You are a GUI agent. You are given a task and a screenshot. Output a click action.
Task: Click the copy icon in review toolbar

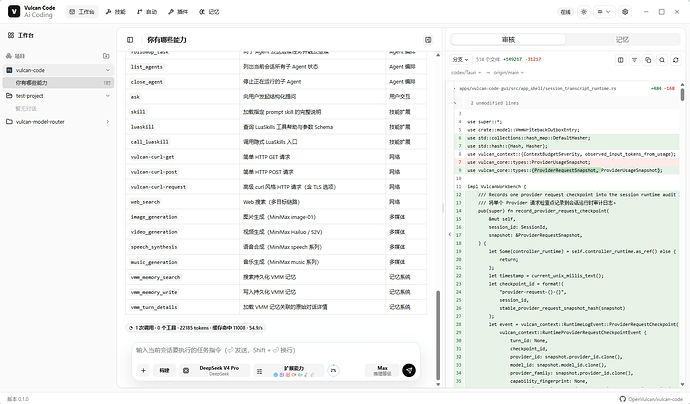coord(648,60)
